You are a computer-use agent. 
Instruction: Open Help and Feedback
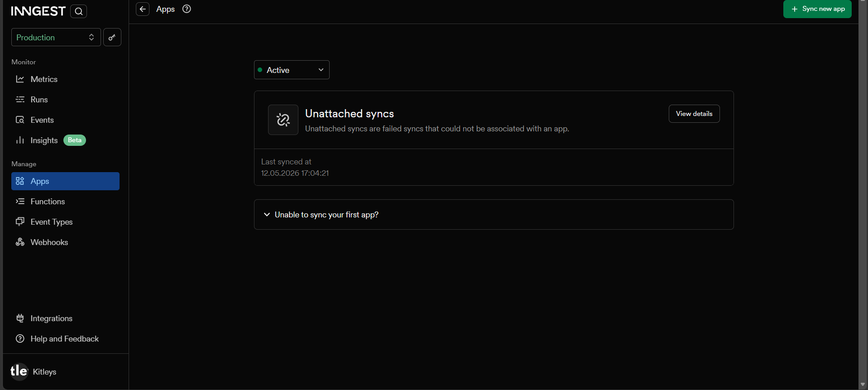coord(65,339)
